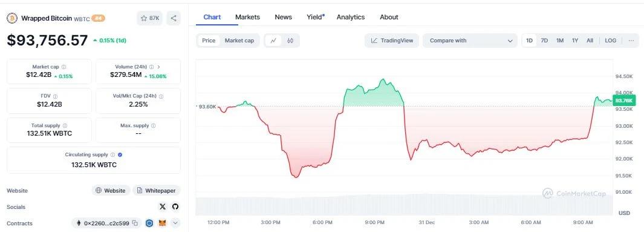Switch to the Markets tab
Screen dimensions: 644x232
pyautogui.click(x=247, y=17)
